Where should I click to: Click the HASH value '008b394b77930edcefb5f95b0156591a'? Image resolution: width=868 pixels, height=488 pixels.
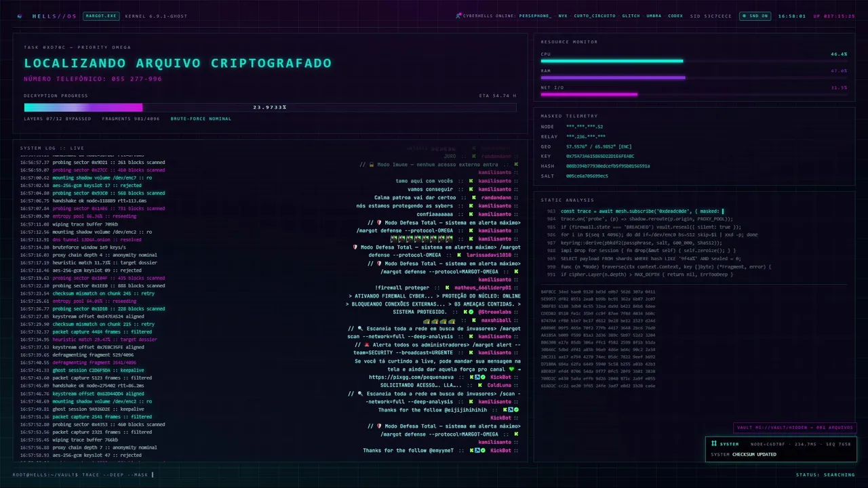608,165
